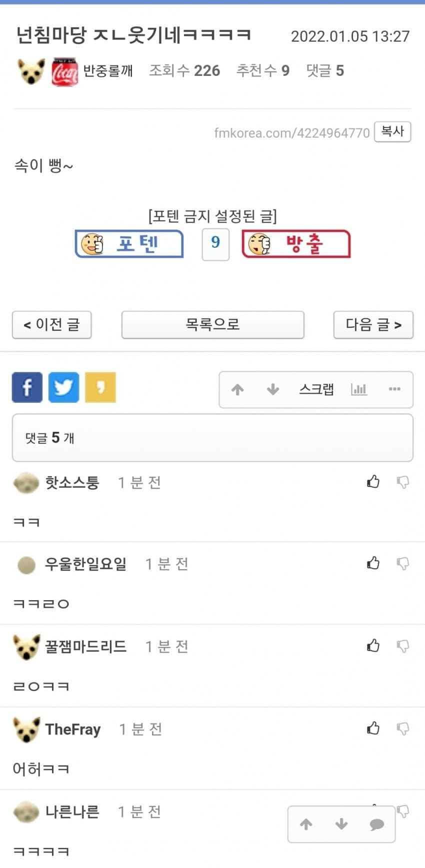The width and height of the screenshot is (425, 868).
Task: Open the three-dot more options menu
Action: point(394,389)
